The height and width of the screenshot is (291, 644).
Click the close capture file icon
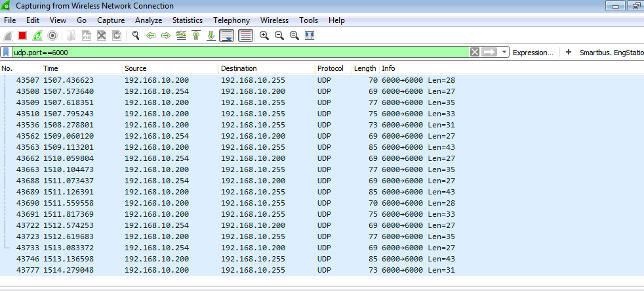(x=102, y=36)
